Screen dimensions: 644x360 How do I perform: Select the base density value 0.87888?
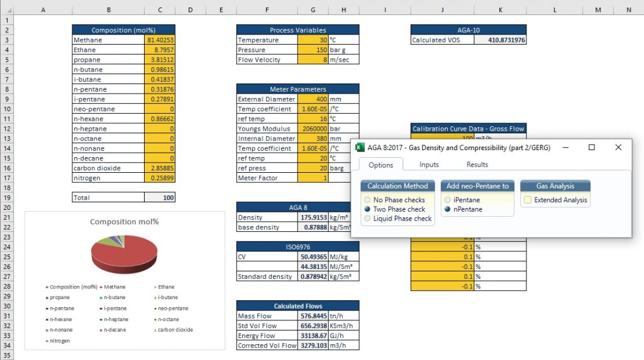pos(313,227)
